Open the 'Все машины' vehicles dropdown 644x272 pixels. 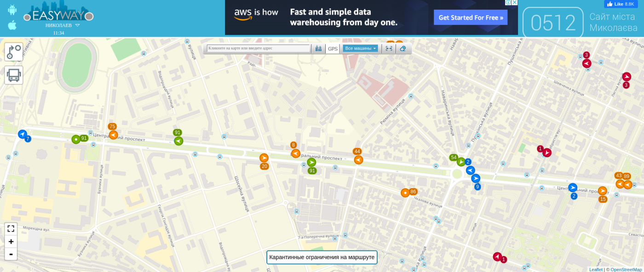(x=360, y=48)
